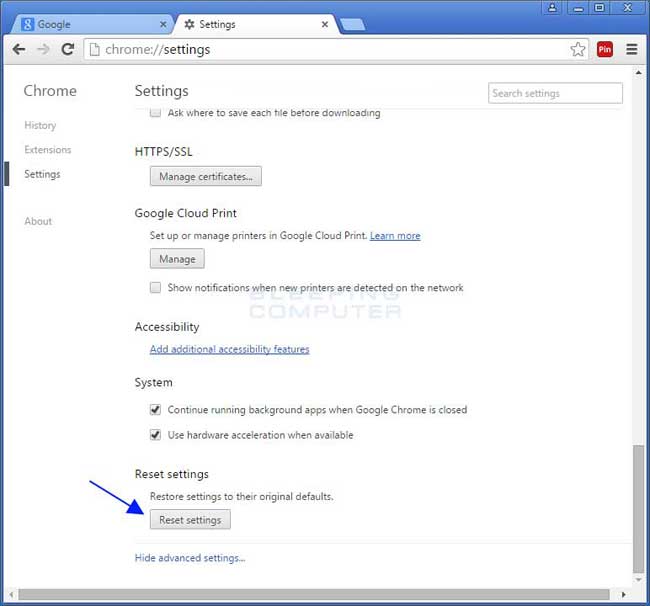The width and height of the screenshot is (650, 606).
Task: Open 'Add additional accessibility features' link
Action: click(229, 349)
